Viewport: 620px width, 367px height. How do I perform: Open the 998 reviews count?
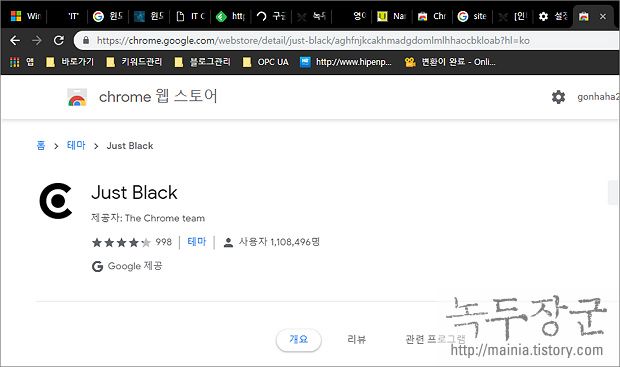(x=164, y=242)
